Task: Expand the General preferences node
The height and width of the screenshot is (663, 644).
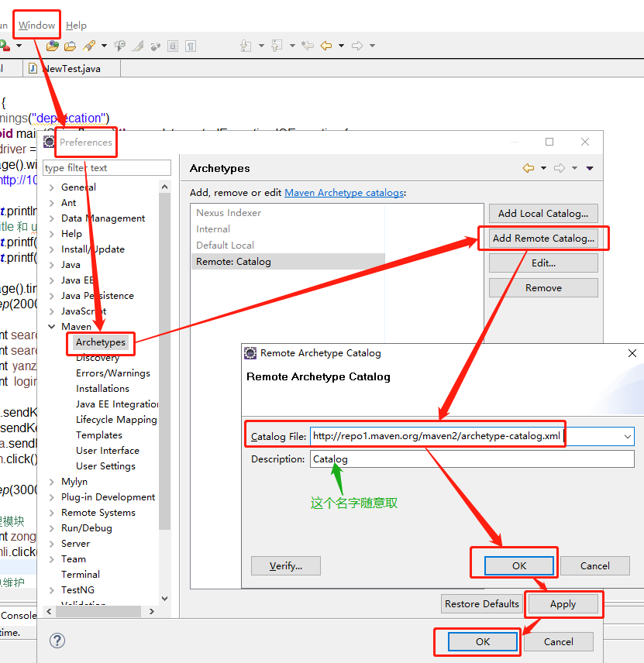Action: [52, 187]
